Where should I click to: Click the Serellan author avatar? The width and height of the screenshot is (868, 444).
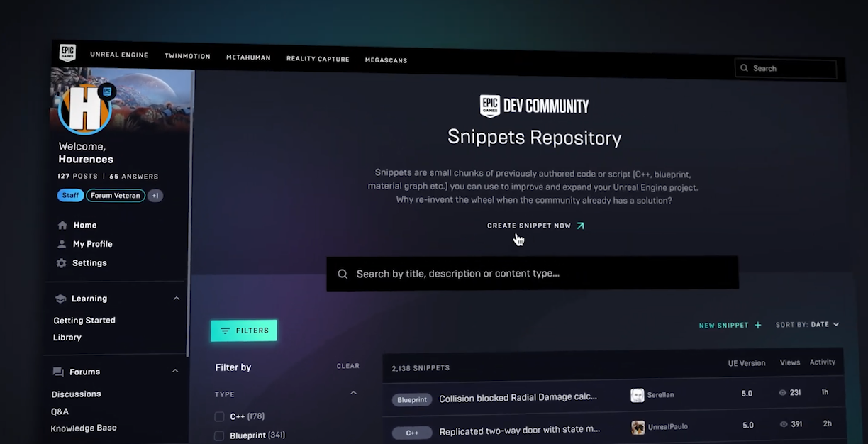point(638,395)
